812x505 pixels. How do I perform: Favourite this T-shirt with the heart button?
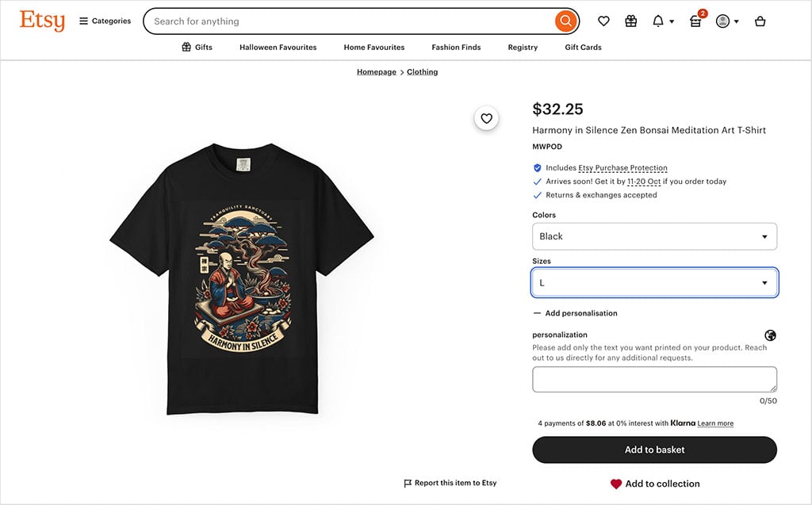click(487, 119)
